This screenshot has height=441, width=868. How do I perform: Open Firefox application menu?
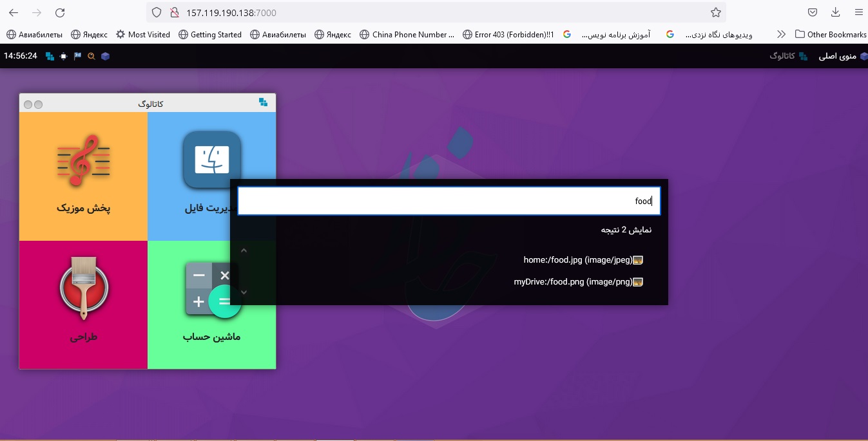pyautogui.click(x=858, y=12)
